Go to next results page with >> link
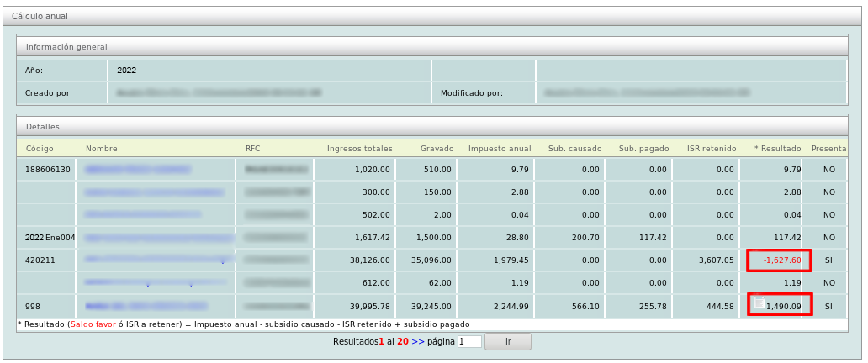This screenshot has width=868, height=363. coord(418,342)
